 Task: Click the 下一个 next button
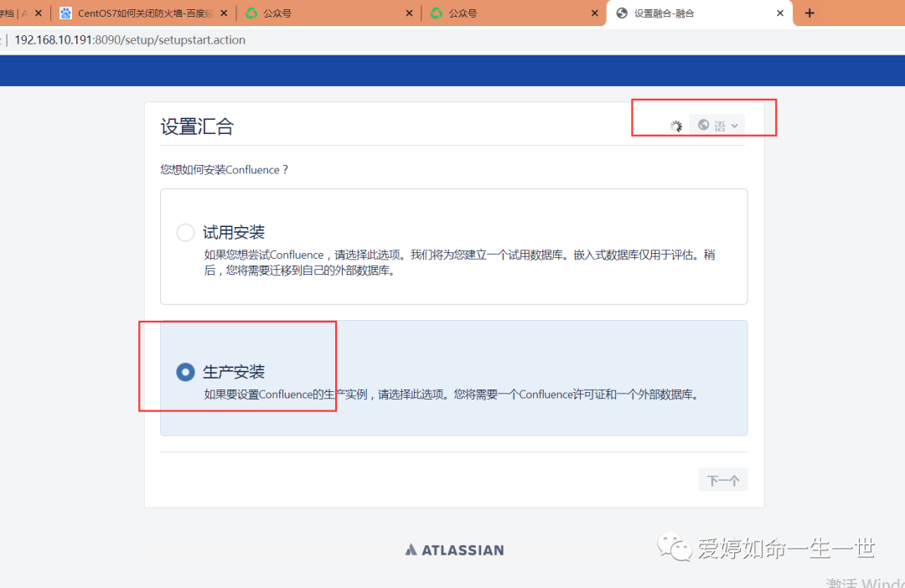click(722, 480)
